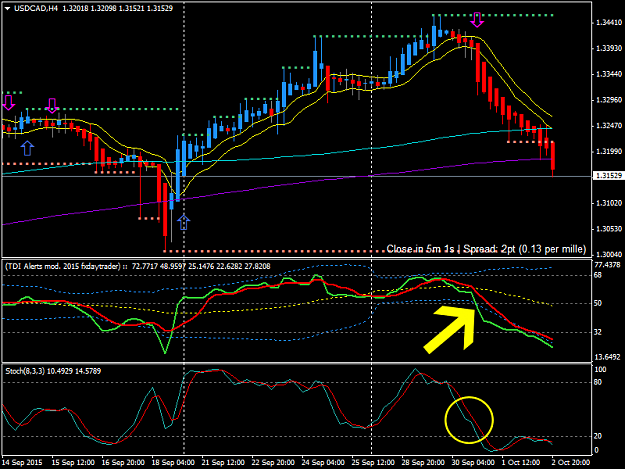The height and width of the screenshot is (469, 625).
Task: Click the TDI scale maximum 77.4378
Action: 607,265
